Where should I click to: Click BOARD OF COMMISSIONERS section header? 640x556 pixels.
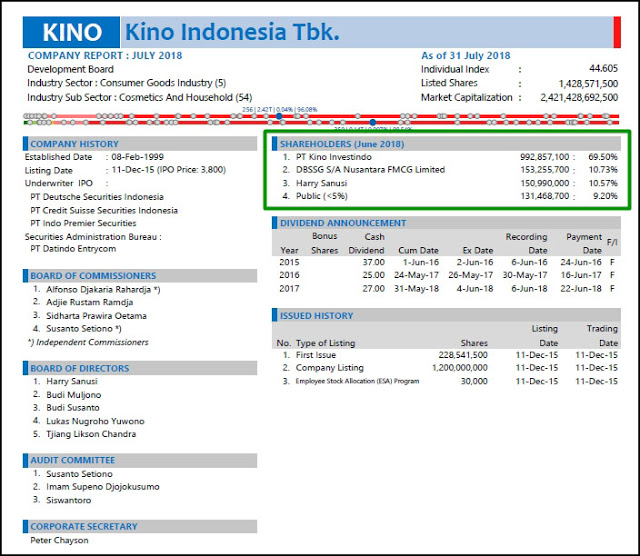coord(140,276)
